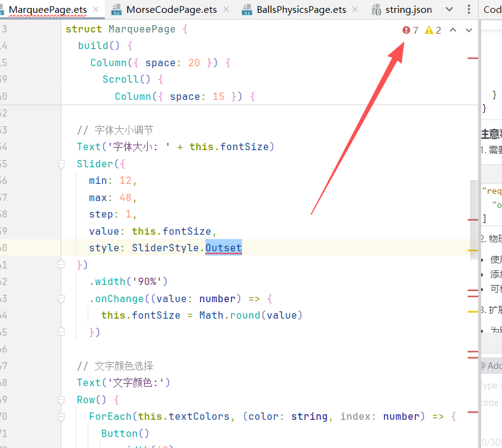Collapse the .onChange callback fold marker
The image size is (502, 448).
pyautogui.click(x=61, y=299)
